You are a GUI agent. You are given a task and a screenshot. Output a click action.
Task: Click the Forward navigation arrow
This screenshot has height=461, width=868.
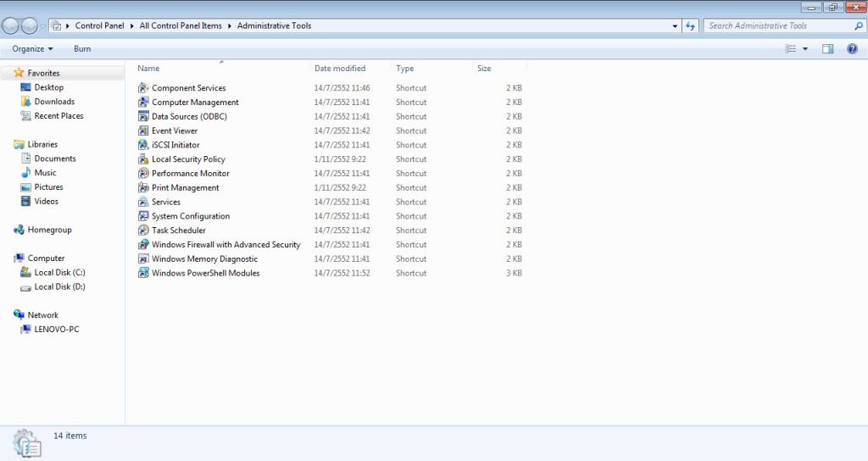pos(30,25)
